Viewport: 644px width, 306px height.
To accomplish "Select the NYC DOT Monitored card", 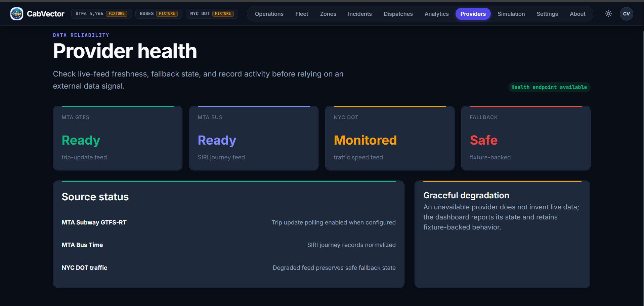I will 390,138.
